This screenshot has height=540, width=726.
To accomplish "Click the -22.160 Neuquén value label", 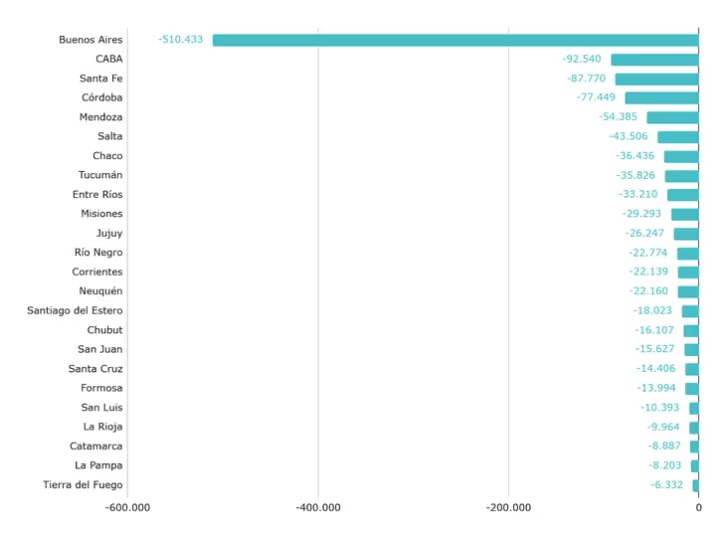I will tap(649, 291).
